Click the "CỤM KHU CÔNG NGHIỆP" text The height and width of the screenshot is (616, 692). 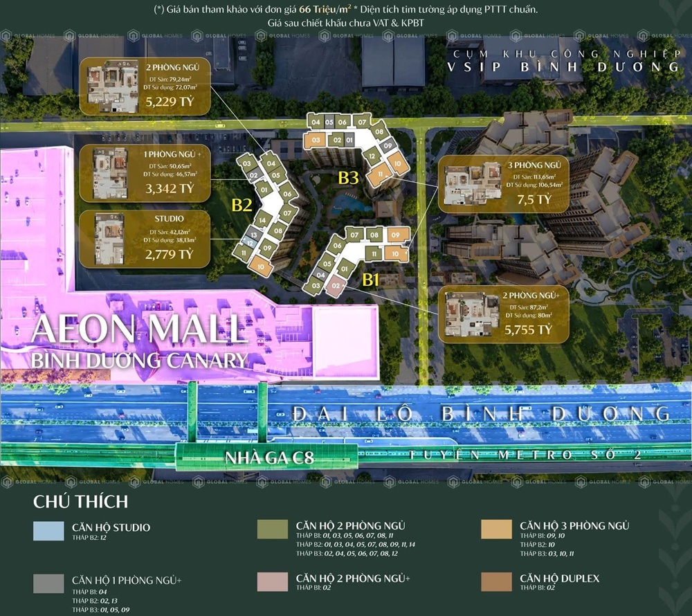567,54
